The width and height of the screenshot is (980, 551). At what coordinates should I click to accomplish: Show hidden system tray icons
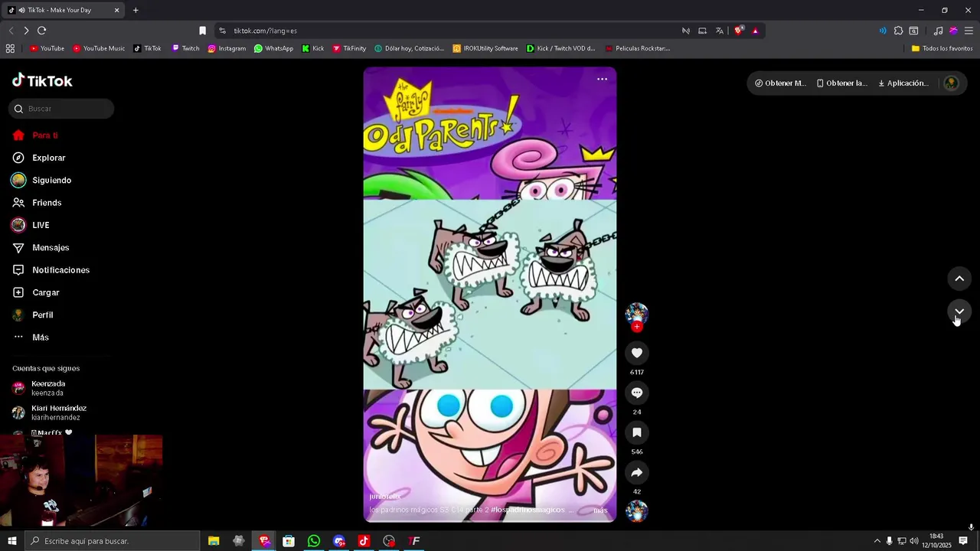pos(877,541)
